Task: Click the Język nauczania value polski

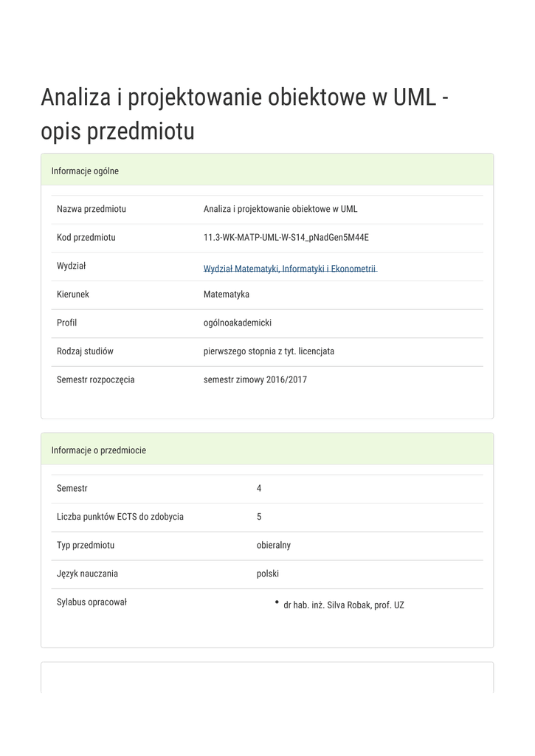Action: coord(268,574)
